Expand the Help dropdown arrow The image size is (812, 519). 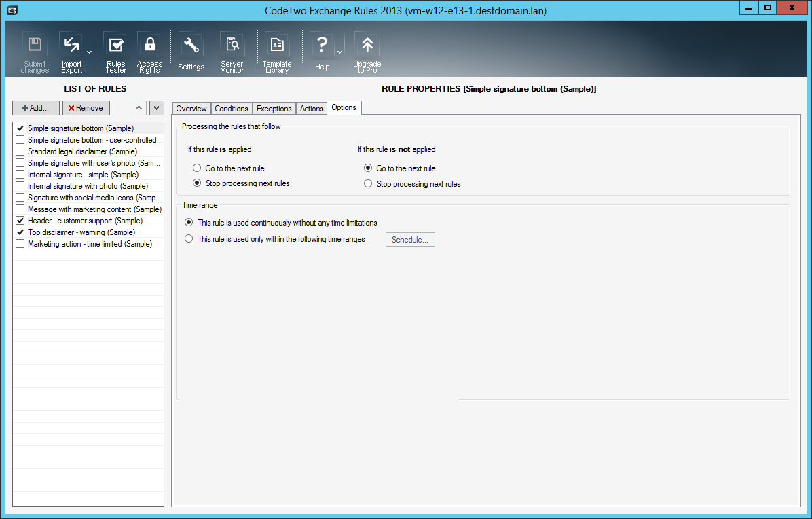(339, 52)
